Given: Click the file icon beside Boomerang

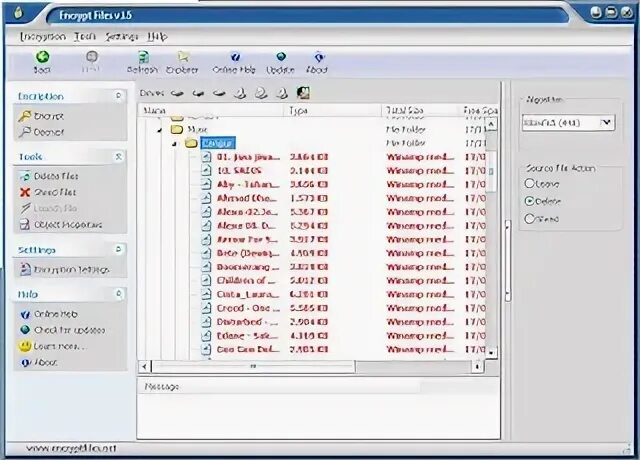Looking at the screenshot, I should click(x=207, y=267).
